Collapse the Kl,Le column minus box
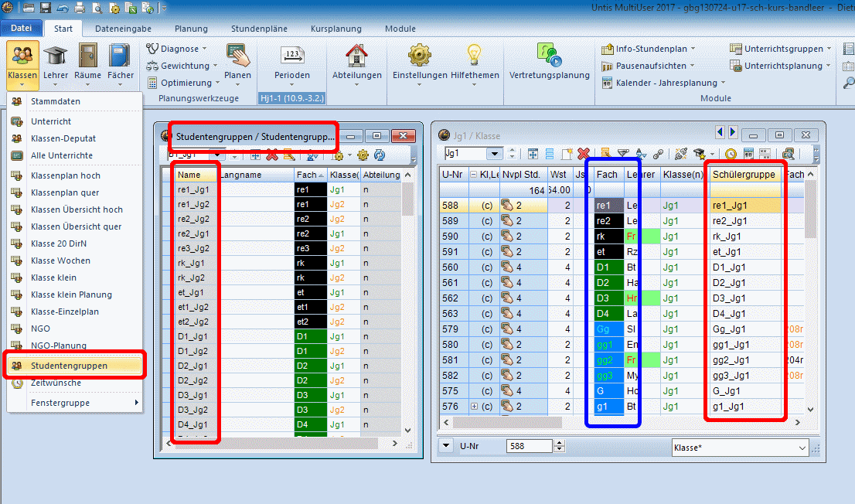The image size is (855, 504). point(474,175)
